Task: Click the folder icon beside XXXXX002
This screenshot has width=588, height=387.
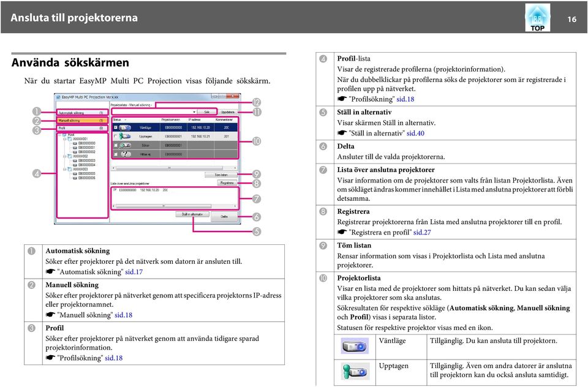Action: pyautogui.click(x=70, y=156)
